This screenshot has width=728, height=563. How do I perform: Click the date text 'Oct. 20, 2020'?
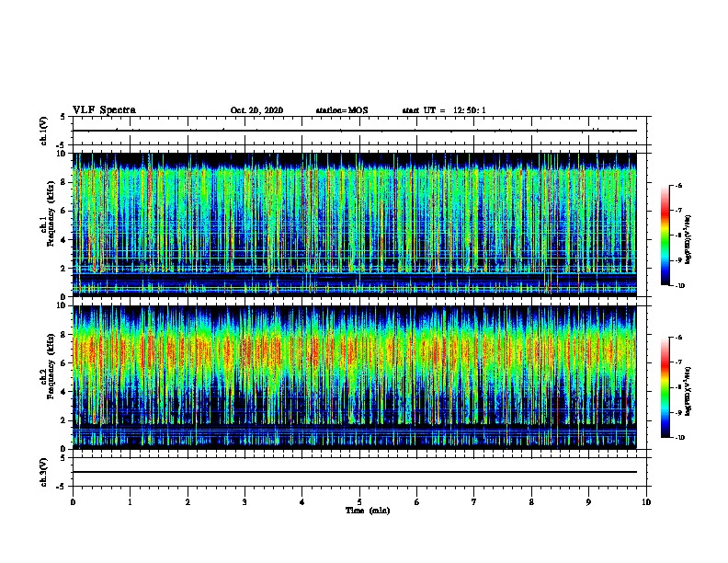256,110
